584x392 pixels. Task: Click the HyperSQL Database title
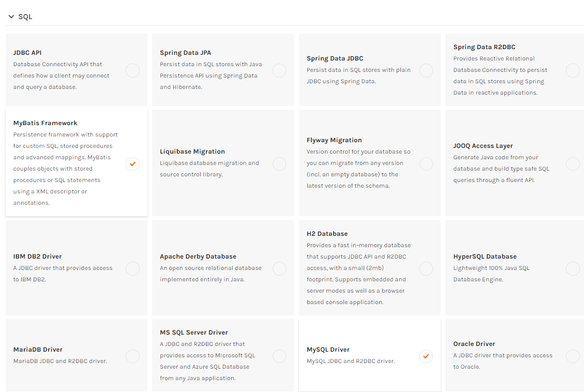pos(485,257)
